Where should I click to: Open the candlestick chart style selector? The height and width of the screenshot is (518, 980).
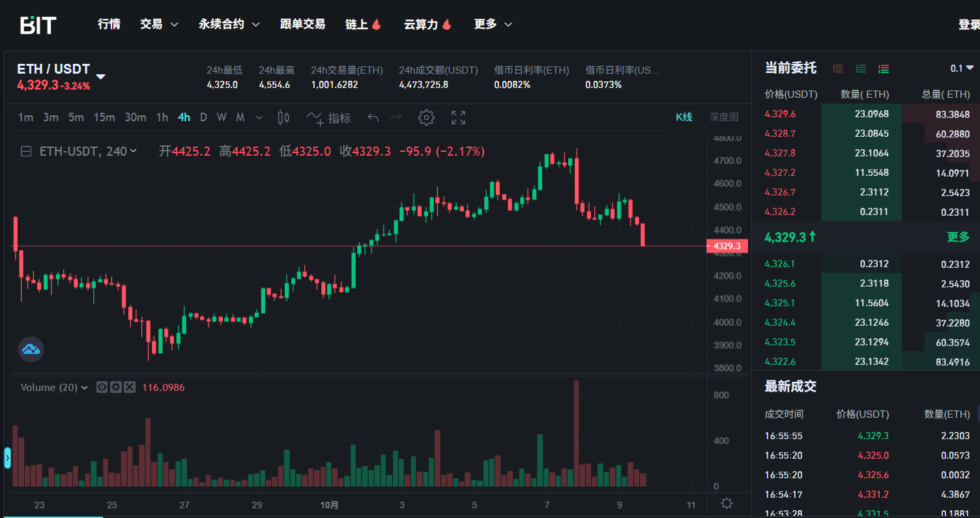tap(283, 118)
